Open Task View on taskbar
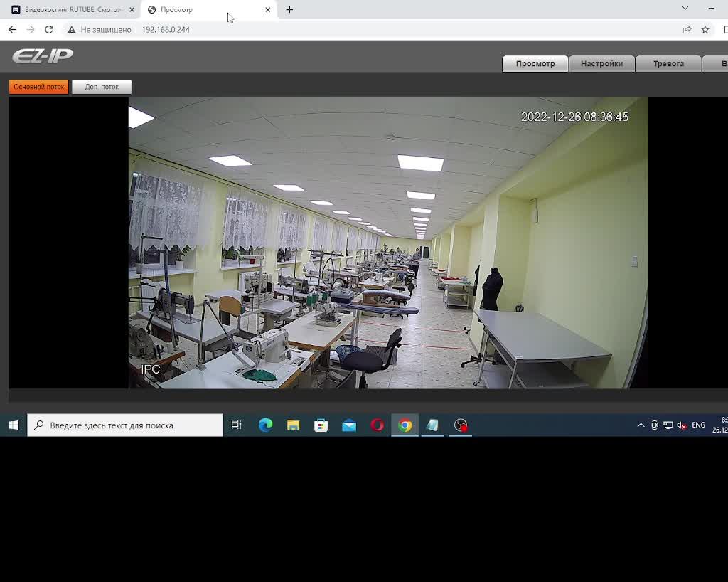The image size is (728, 582). pos(236,425)
